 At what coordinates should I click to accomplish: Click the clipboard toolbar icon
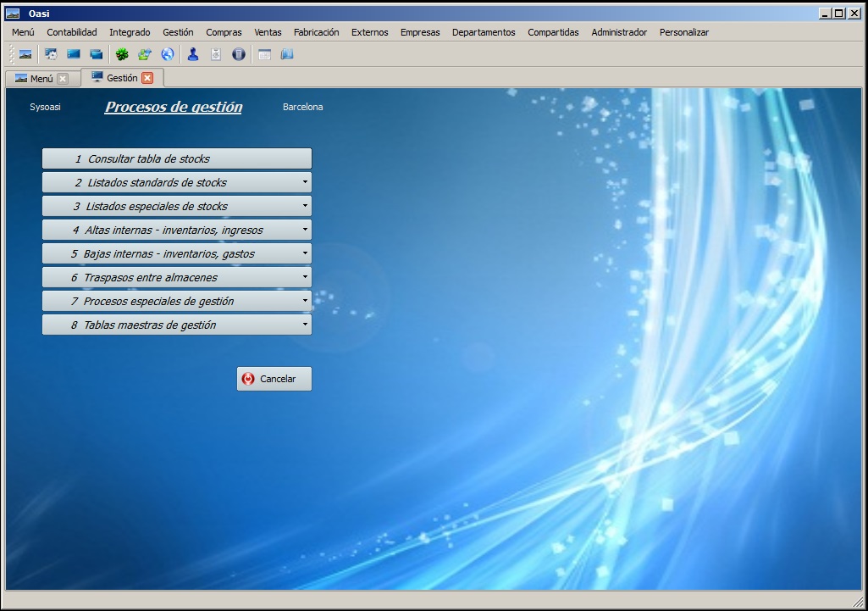click(x=216, y=54)
